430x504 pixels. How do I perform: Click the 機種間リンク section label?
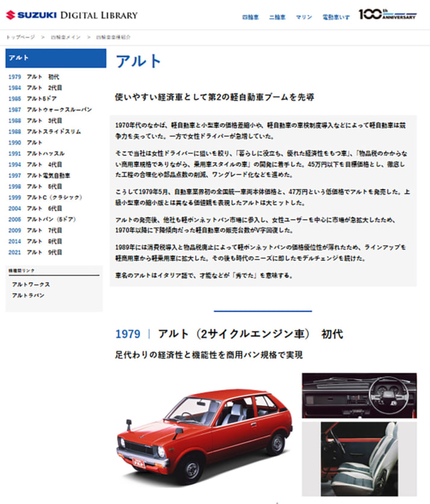(22, 270)
